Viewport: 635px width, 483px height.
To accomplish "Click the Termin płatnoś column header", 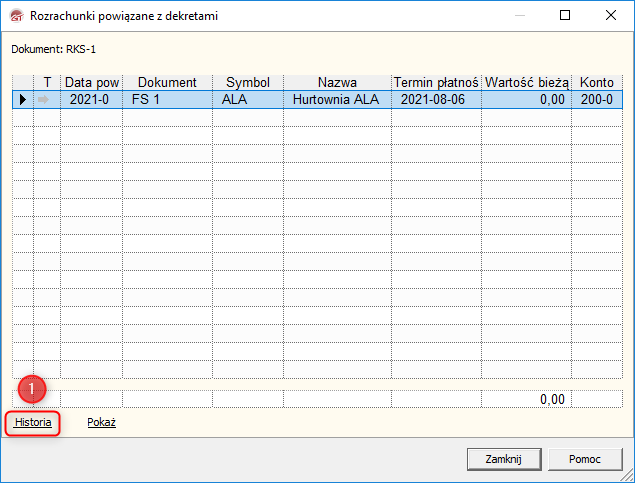I will tap(436, 82).
